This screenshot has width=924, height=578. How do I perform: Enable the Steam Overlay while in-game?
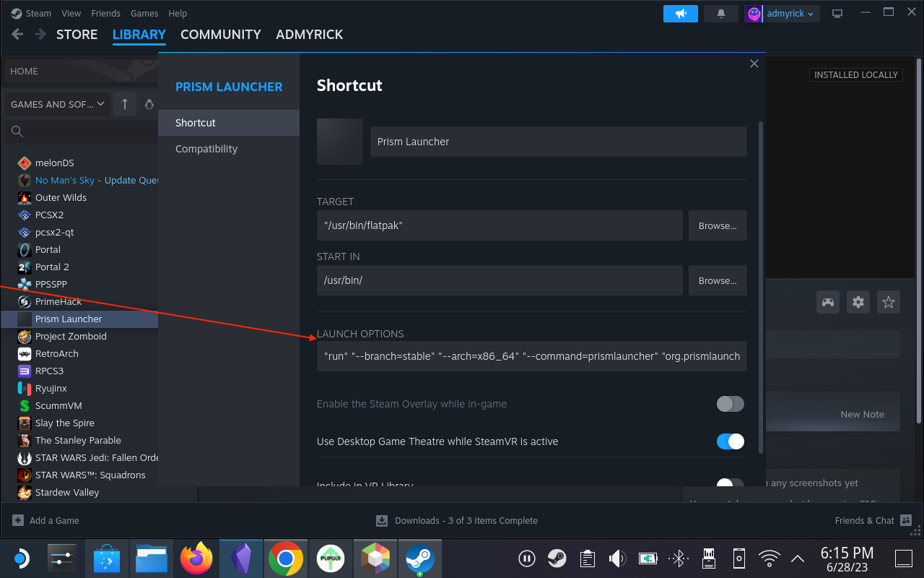pos(730,404)
